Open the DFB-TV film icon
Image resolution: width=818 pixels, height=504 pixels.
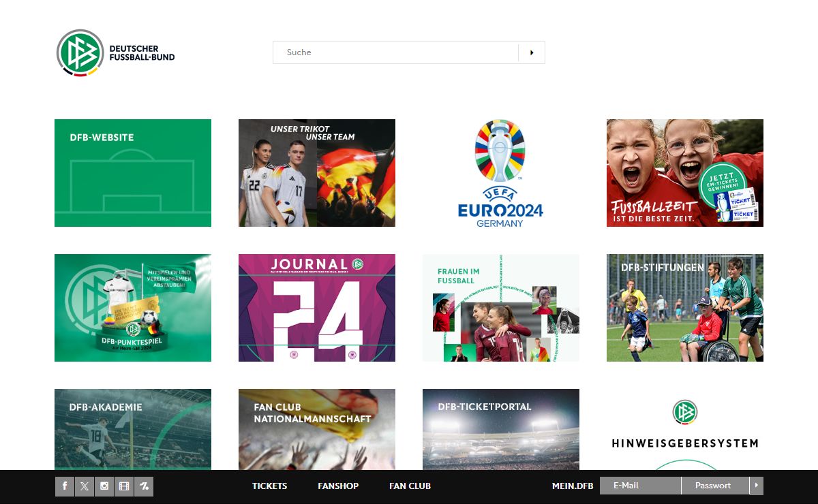(x=124, y=486)
